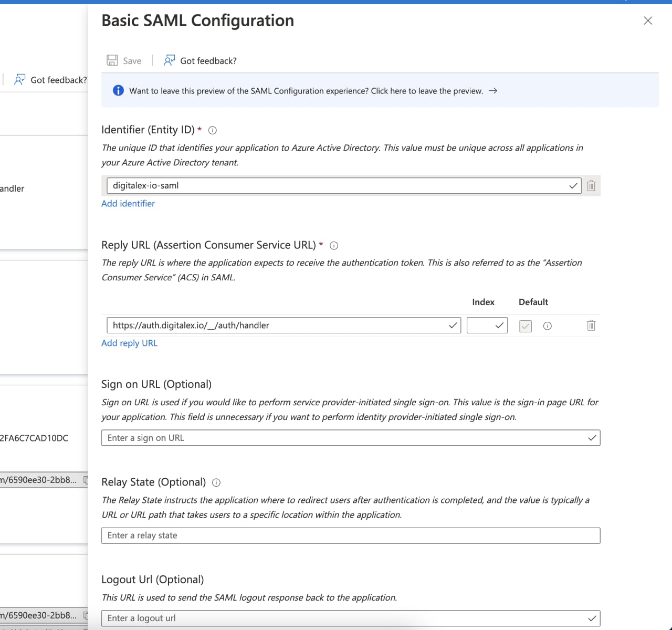Click Add reply URL link
Screen dimensions: 672x630
coord(129,343)
